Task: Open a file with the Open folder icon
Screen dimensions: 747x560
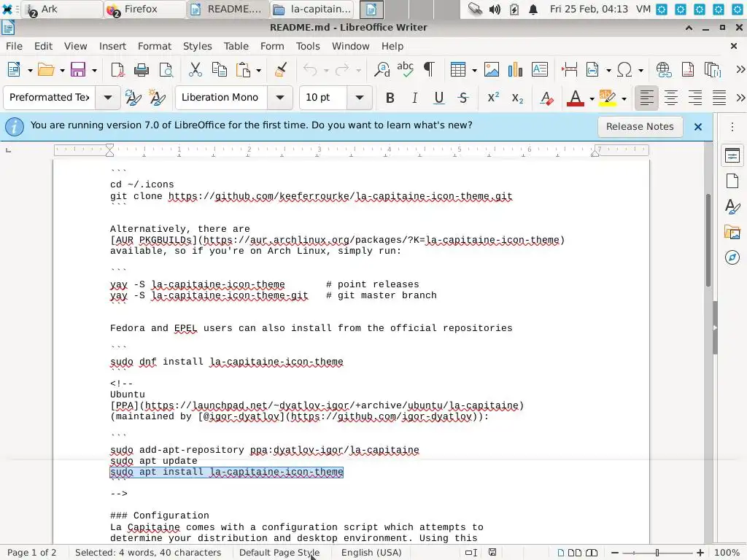Action: (46, 69)
